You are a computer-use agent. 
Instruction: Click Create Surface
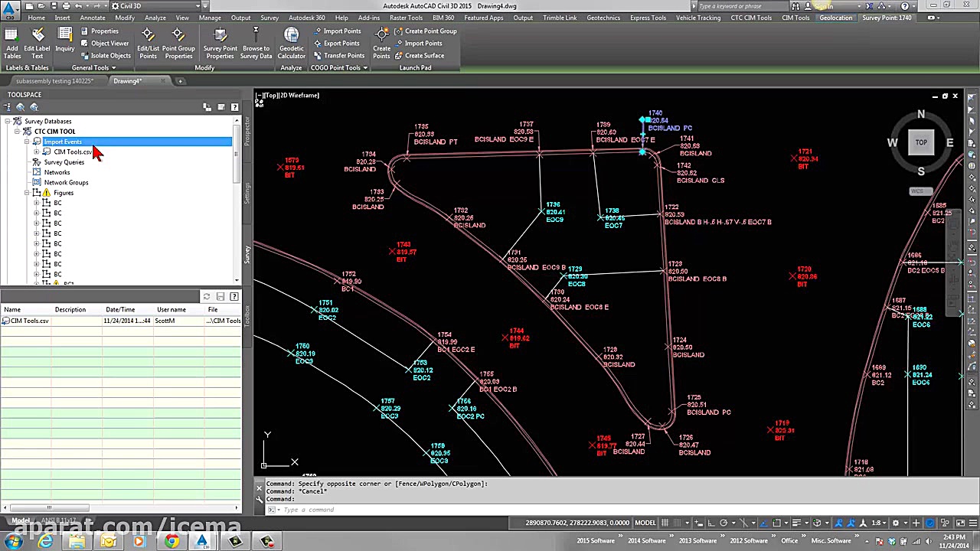[x=419, y=56]
